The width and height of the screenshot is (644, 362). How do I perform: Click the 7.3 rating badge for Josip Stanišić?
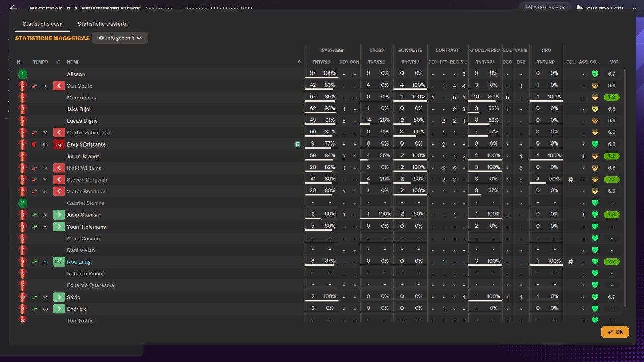coord(612,215)
